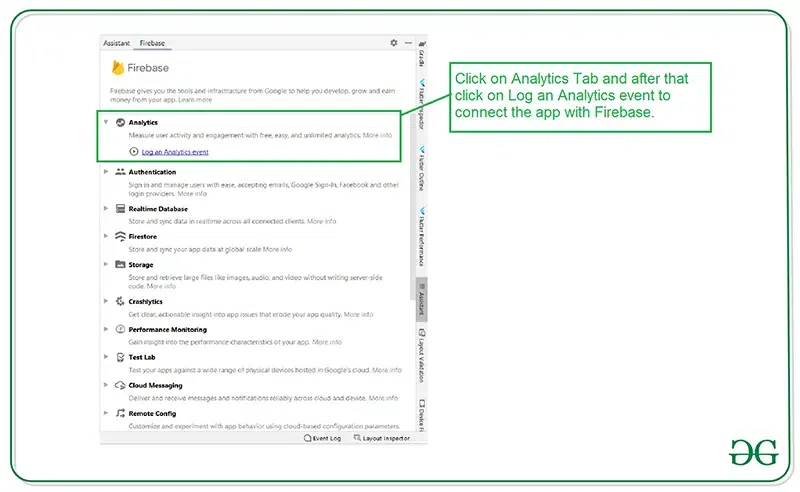Image resolution: width=800 pixels, height=492 pixels.
Task: Click the Analytics feature icon
Action: [120, 122]
